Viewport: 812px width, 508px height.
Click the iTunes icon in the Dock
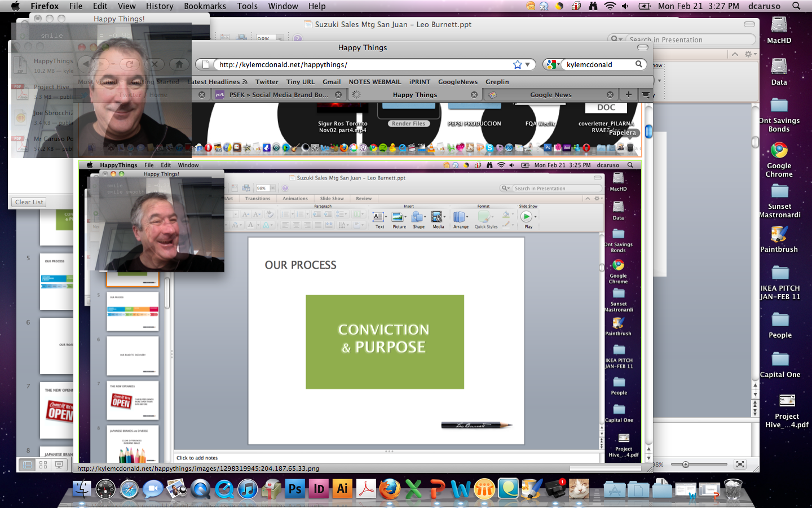pos(248,489)
